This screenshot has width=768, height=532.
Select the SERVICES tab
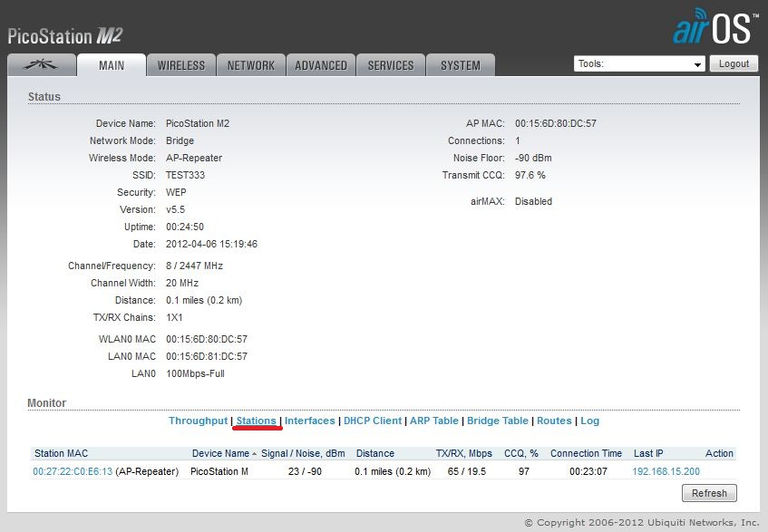coord(391,65)
